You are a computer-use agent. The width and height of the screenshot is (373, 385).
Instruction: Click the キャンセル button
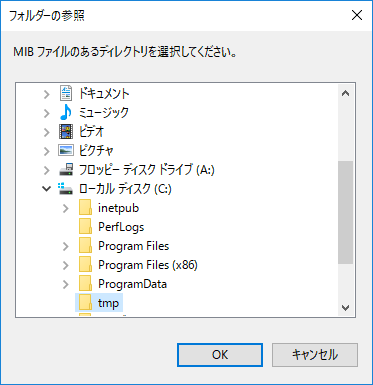(x=315, y=355)
